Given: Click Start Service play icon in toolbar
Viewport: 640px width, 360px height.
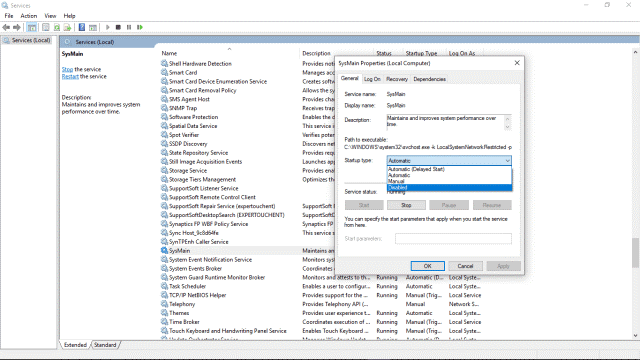Looking at the screenshot, I should tap(107, 27).
